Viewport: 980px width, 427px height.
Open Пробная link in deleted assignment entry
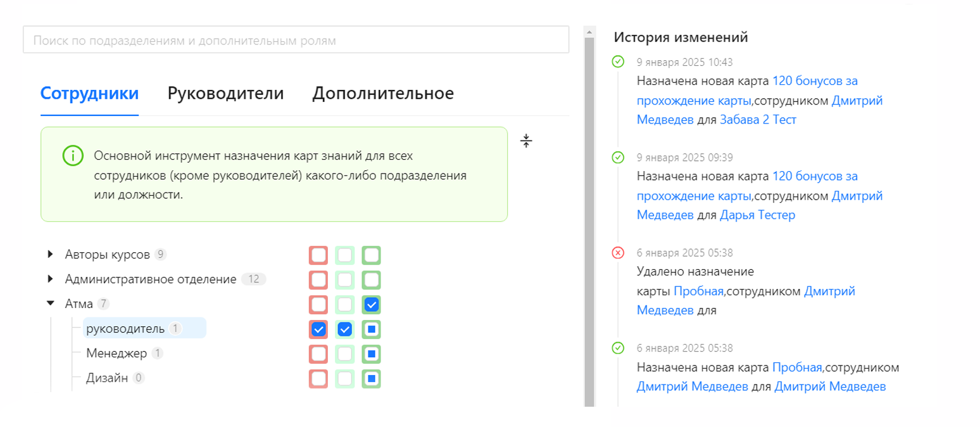click(x=698, y=291)
